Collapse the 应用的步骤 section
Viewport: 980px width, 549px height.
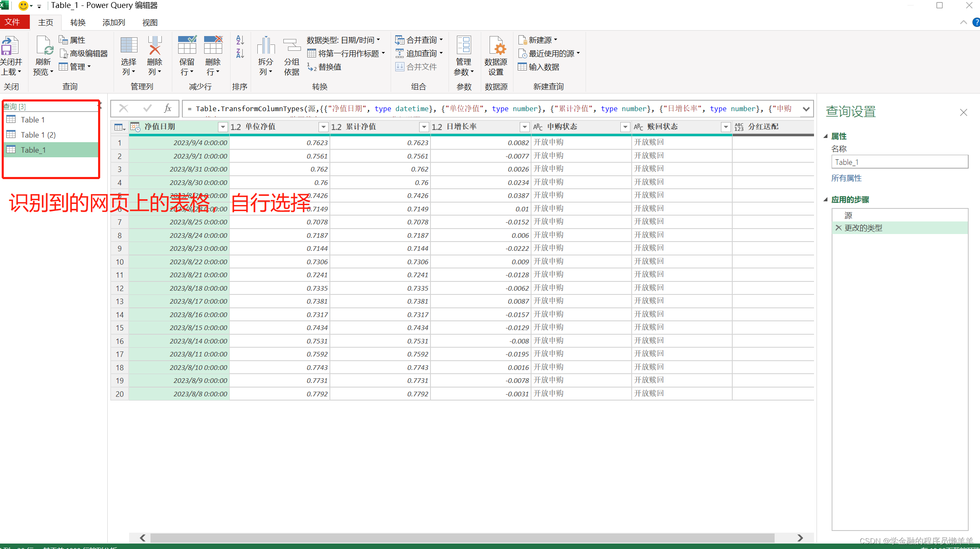825,200
